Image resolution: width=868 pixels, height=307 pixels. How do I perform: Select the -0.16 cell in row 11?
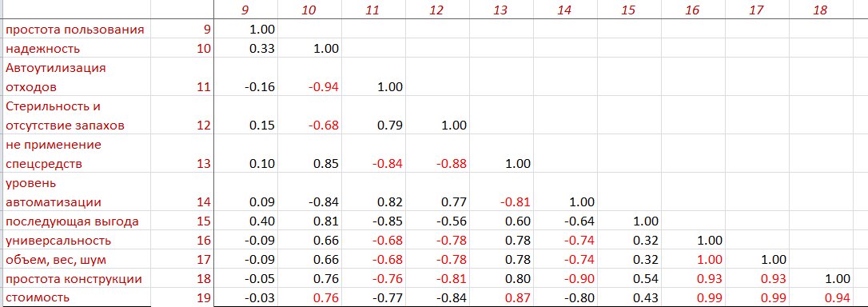246,77
